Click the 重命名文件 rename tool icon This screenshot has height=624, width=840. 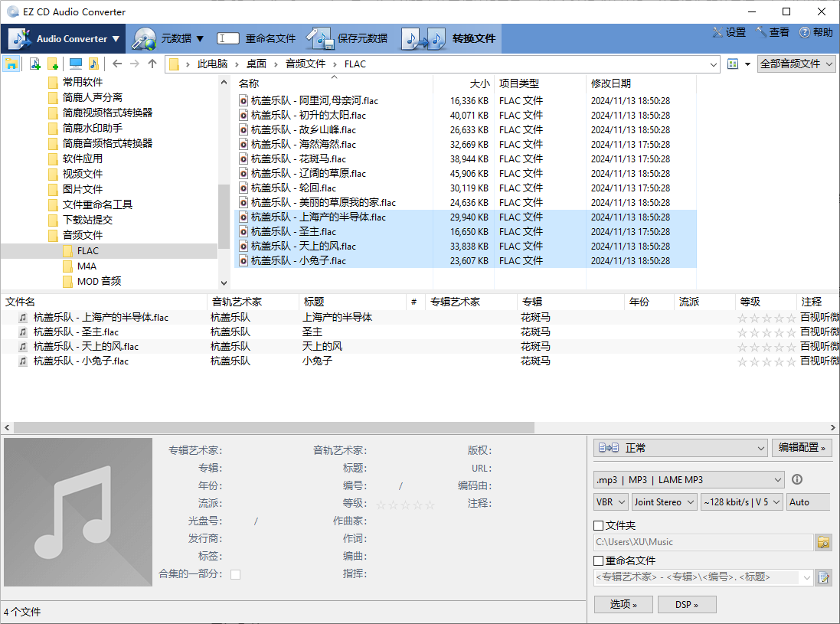coord(228,37)
